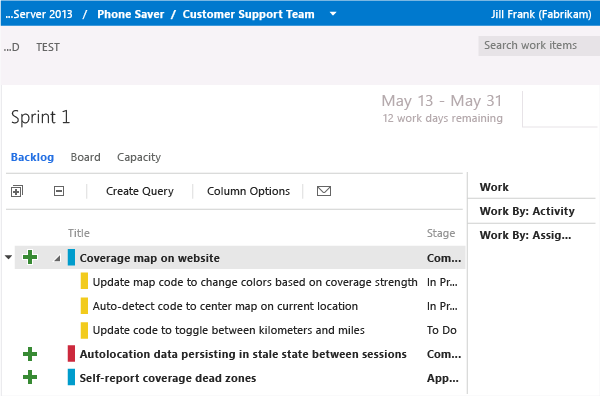600x396 pixels.
Task: Click Create Query button
Action: click(140, 191)
